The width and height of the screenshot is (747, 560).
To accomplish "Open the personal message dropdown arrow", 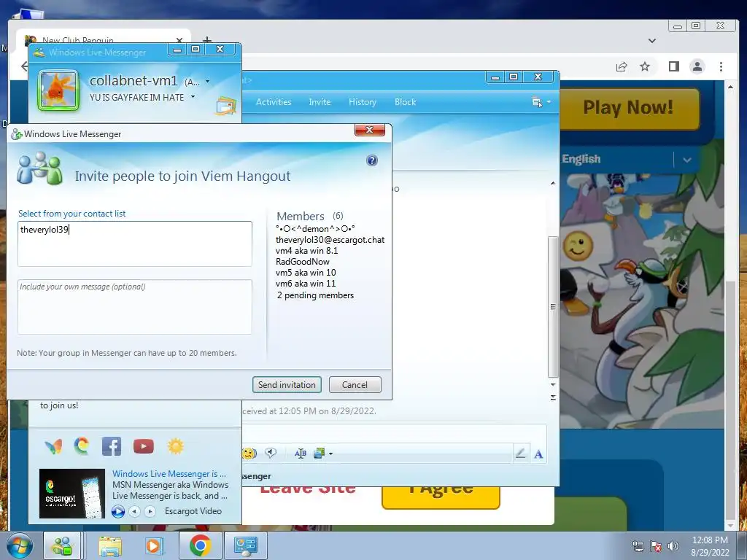I will pyautogui.click(x=193, y=97).
